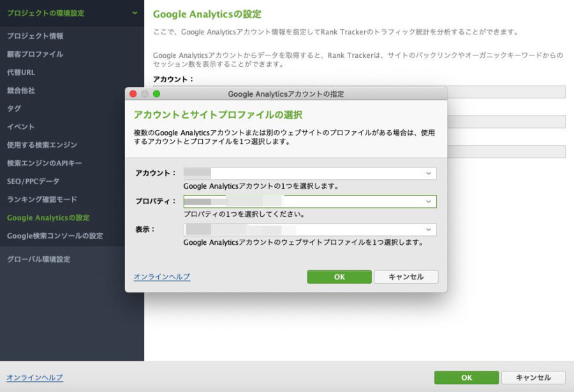Open 顧客プロファイル settings page
This screenshot has height=392, width=574.
(35, 54)
